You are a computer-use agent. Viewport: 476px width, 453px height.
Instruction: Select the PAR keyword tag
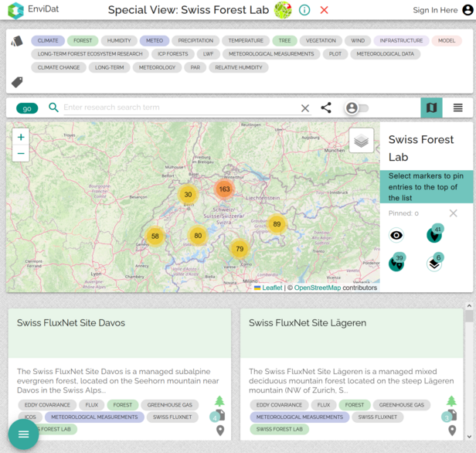point(195,67)
